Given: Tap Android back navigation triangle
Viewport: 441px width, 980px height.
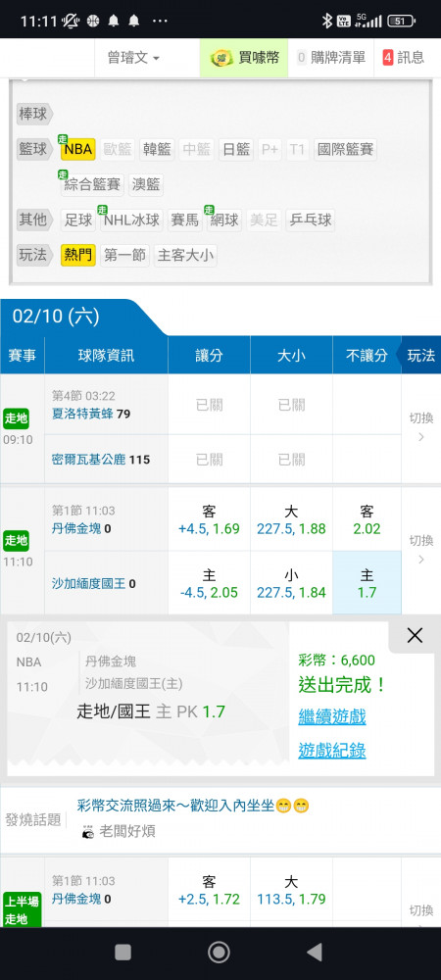Looking at the screenshot, I should [315, 952].
